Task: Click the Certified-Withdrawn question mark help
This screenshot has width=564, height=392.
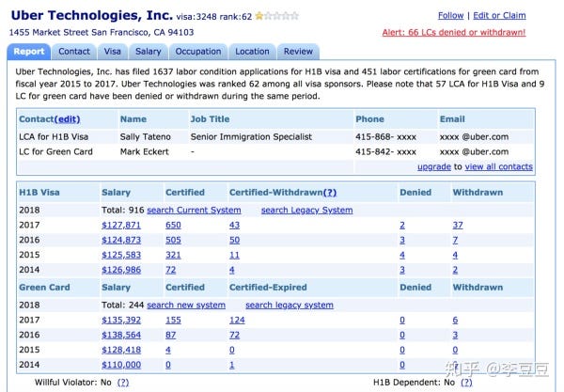Action: click(330, 193)
